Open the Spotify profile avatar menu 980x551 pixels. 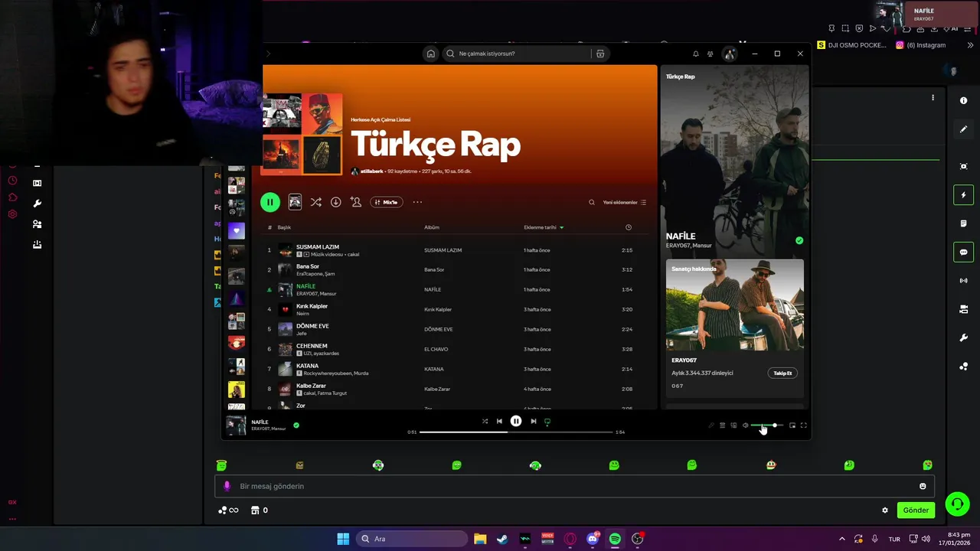(x=730, y=54)
